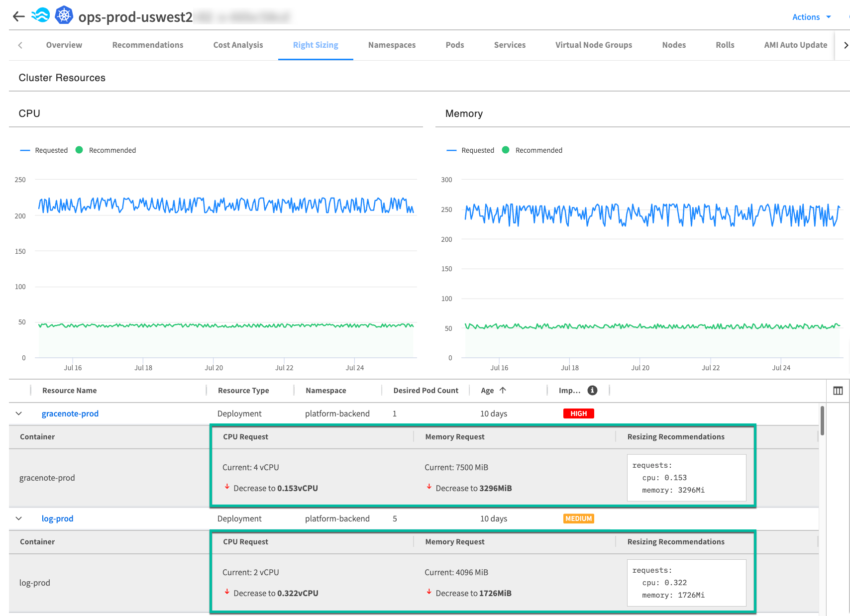The width and height of the screenshot is (850, 616).
Task: Toggle Recommended series in Memory legend
Action: point(532,150)
